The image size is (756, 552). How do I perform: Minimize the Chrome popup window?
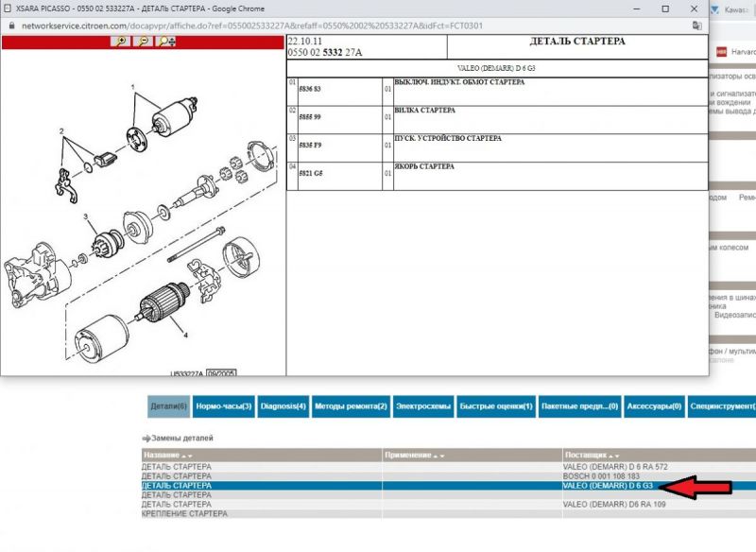[x=633, y=9]
